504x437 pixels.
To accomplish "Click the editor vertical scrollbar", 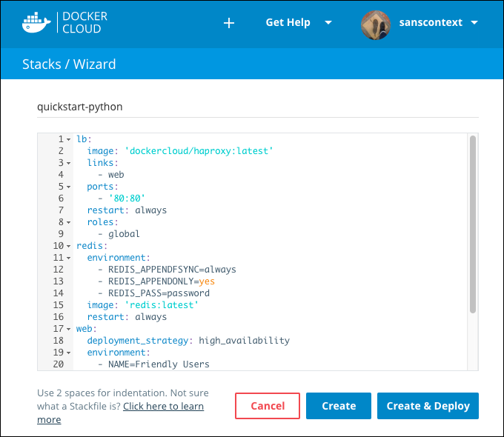I will click(x=472, y=222).
